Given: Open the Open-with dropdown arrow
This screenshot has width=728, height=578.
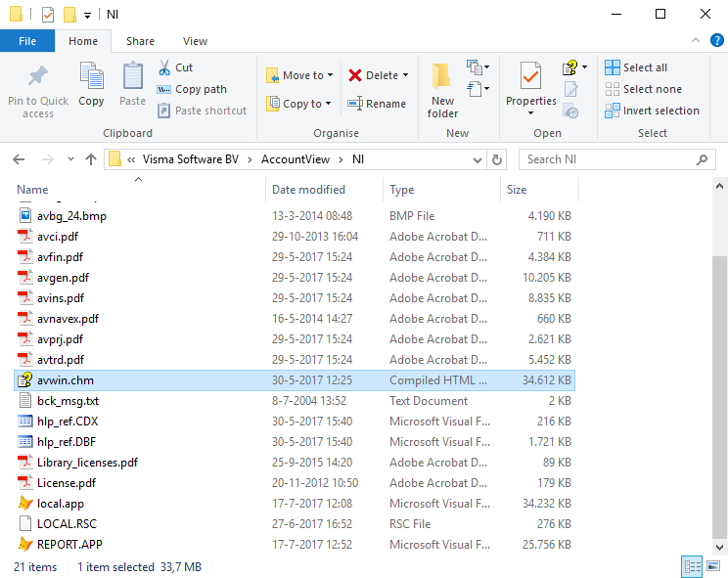Looking at the screenshot, I should pos(584,67).
